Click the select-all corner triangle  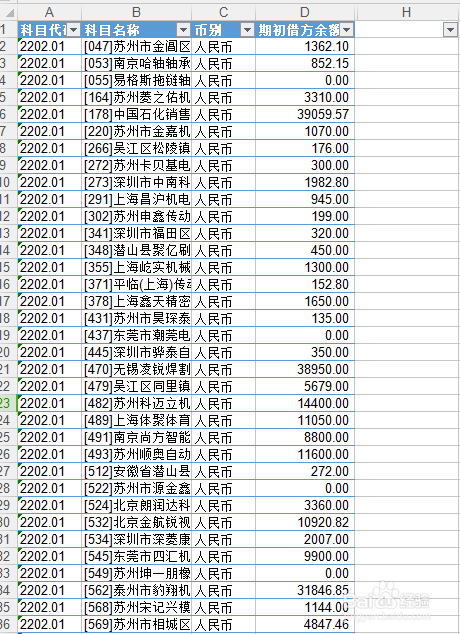click(8, 13)
